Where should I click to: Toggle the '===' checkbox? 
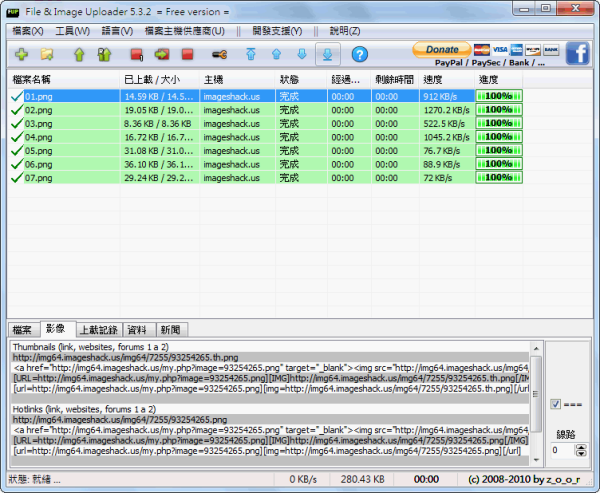pos(556,404)
